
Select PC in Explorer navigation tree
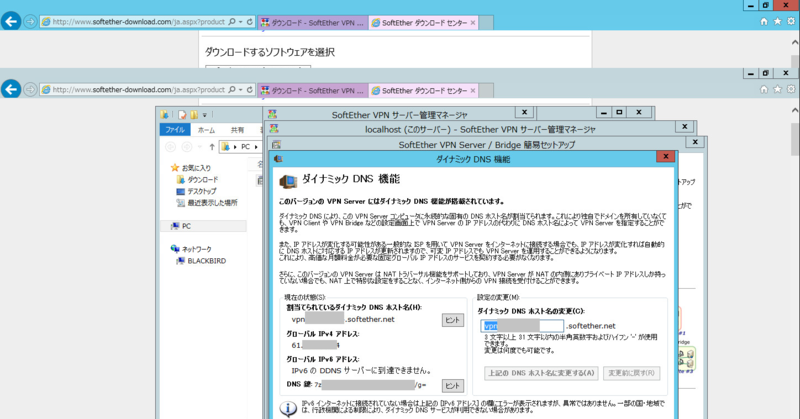coord(203,226)
